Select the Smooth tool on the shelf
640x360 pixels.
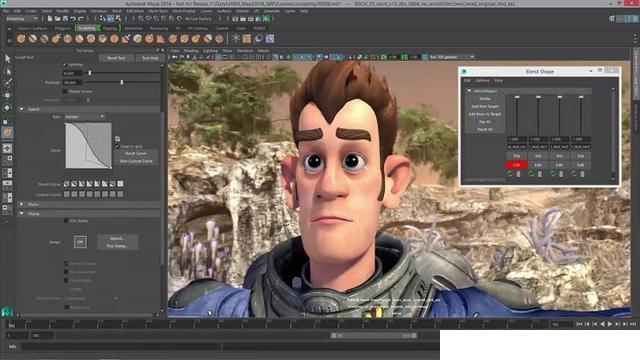point(33,39)
